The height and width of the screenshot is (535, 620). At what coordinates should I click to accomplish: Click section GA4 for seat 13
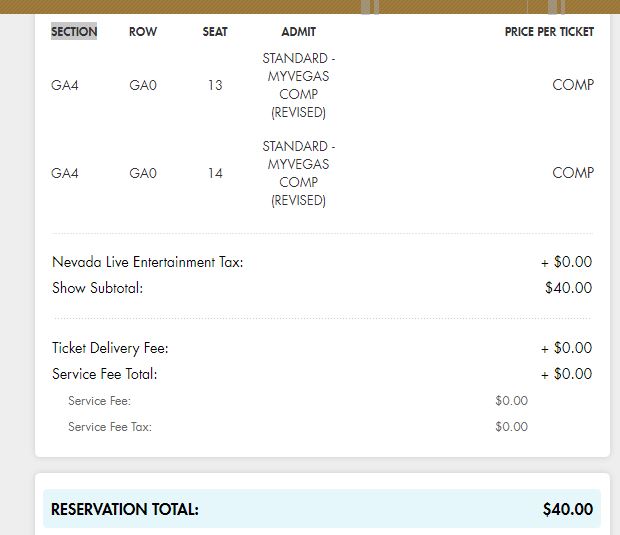[65, 85]
